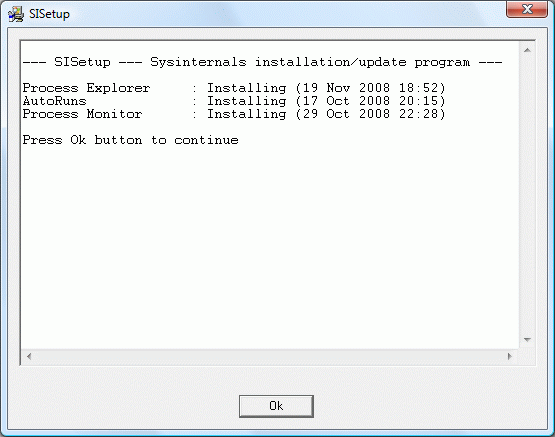
Task: Click the AutoRuns entry in the log
Action: (234, 101)
